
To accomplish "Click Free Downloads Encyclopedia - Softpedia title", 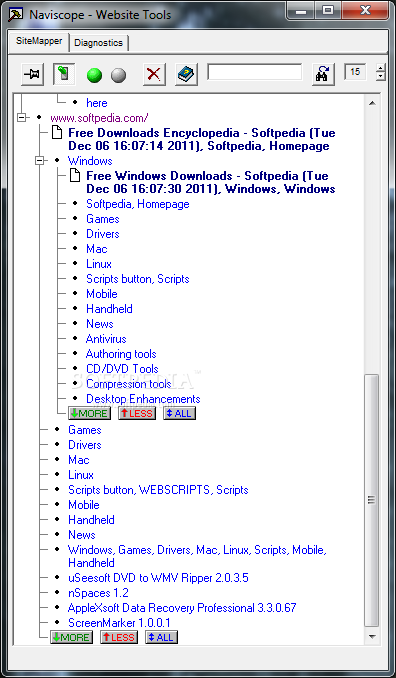I will 202,139.
